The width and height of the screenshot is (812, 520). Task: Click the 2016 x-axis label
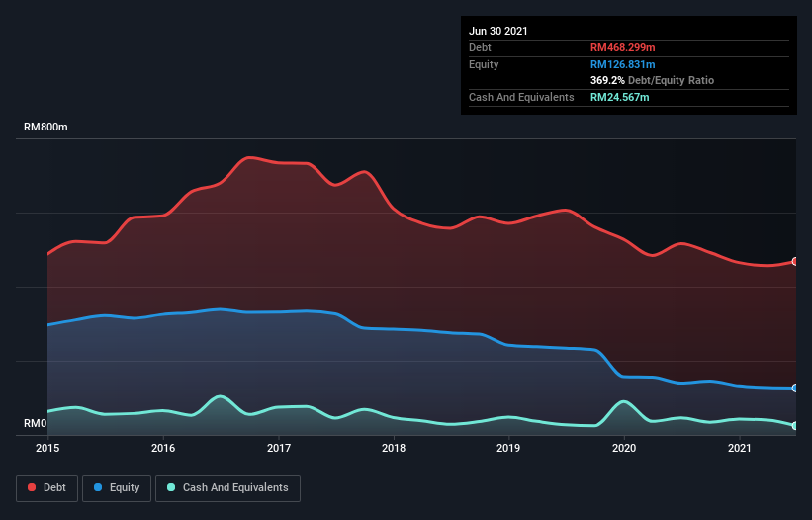tap(163, 448)
